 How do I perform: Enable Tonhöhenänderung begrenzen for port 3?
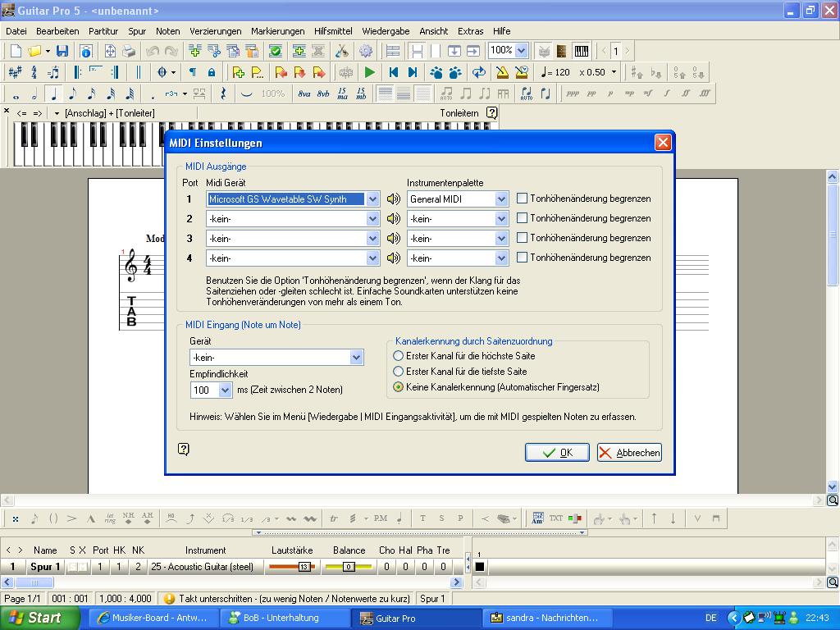click(x=522, y=238)
